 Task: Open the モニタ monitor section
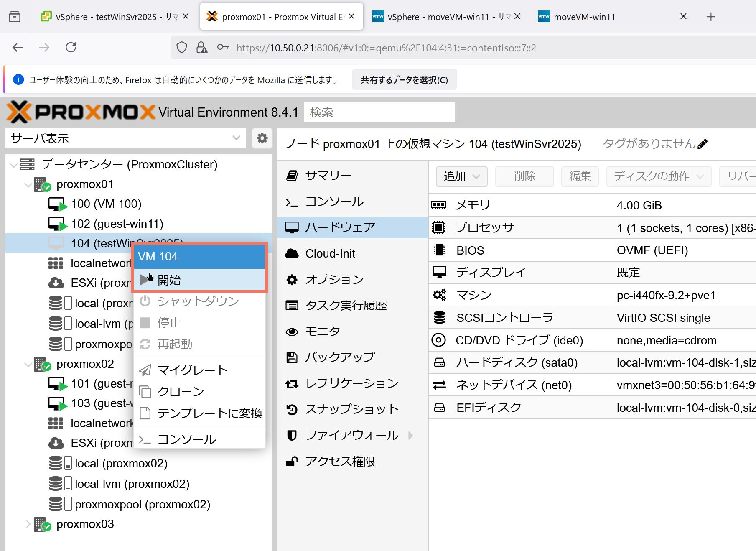322,332
